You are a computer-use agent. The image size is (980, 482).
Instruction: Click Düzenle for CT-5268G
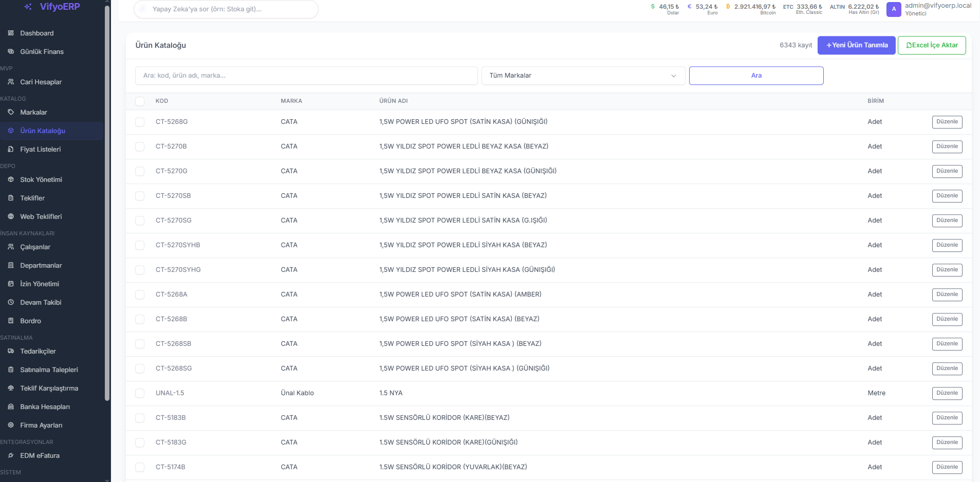(947, 122)
